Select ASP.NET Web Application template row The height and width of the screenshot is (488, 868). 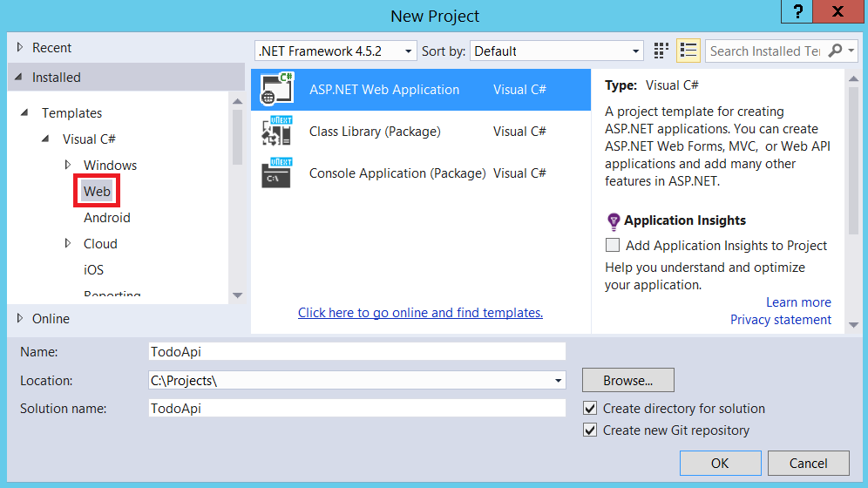tap(421, 90)
